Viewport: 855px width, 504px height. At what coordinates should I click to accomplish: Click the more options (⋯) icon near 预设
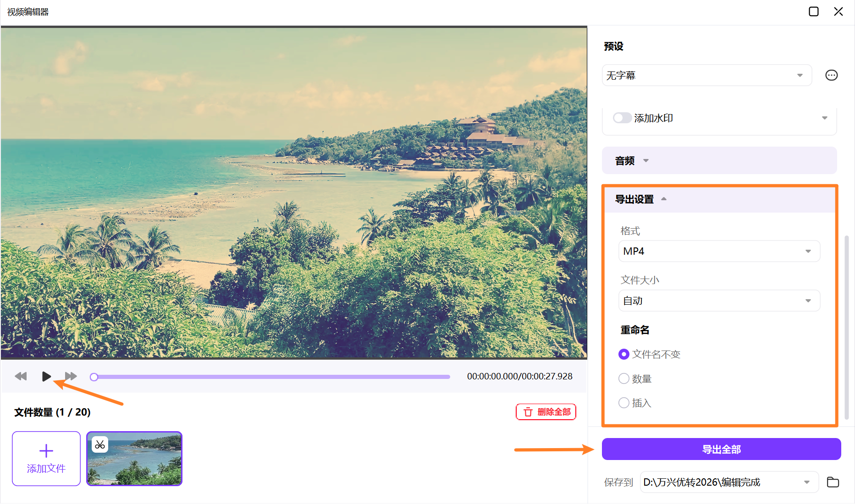point(832,75)
